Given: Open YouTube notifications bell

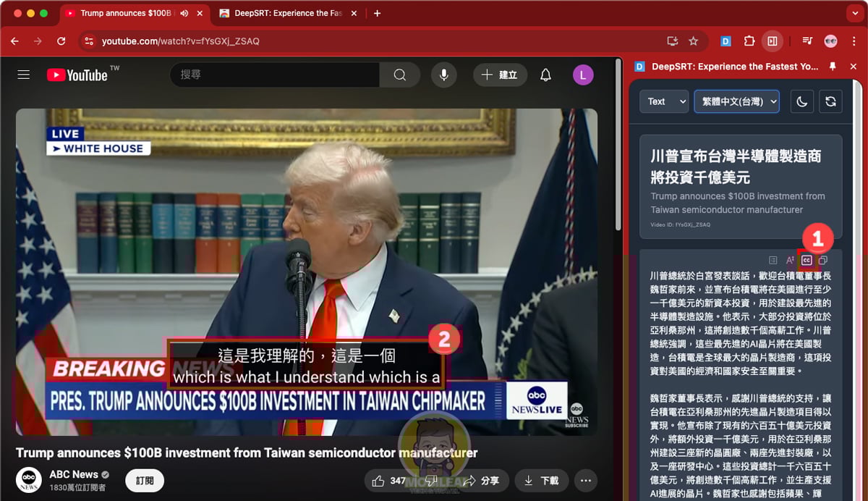Looking at the screenshot, I should tap(546, 75).
